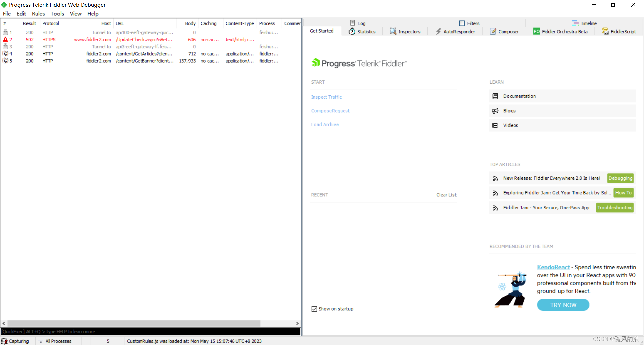
Task: Click the How To tag button
Action: [x=623, y=193]
